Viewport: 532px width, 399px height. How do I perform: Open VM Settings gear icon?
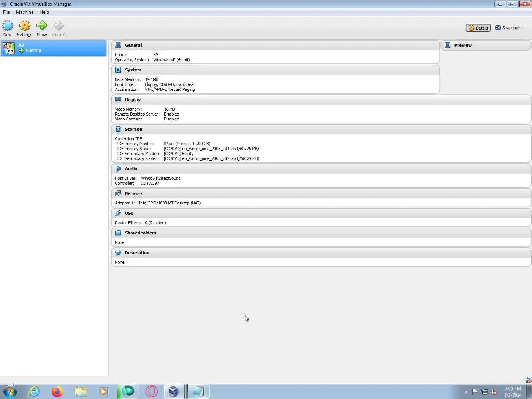pyautogui.click(x=25, y=25)
